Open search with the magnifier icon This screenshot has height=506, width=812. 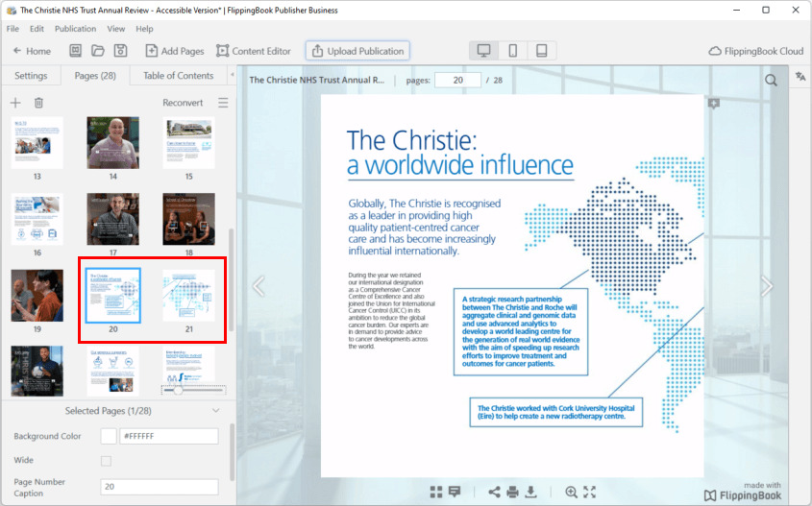point(771,81)
